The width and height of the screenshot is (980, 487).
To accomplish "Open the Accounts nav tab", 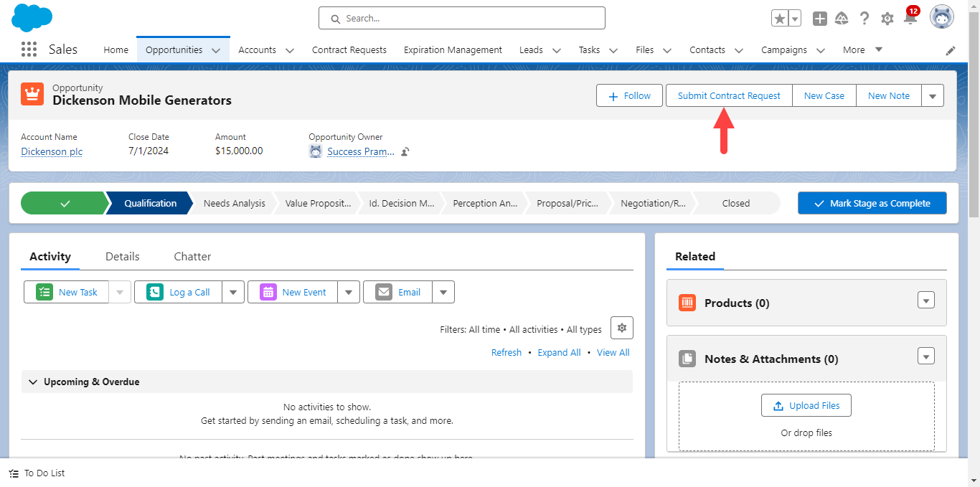I will click(257, 49).
